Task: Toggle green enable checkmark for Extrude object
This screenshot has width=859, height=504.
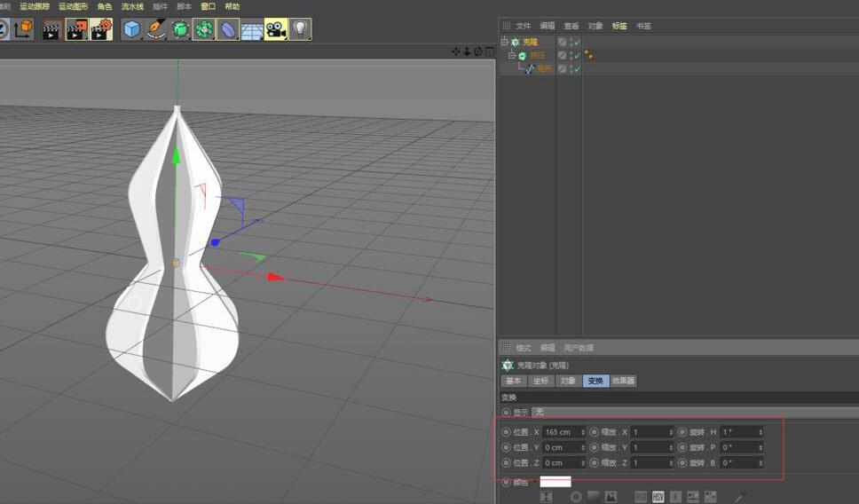Action: pyautogui.click(x=578, y=56)
